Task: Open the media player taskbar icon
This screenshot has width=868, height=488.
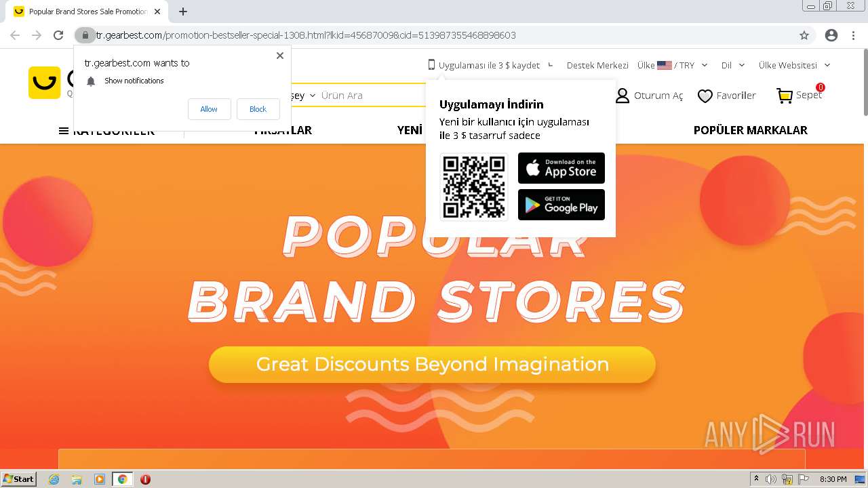Action: pos(100,479)
